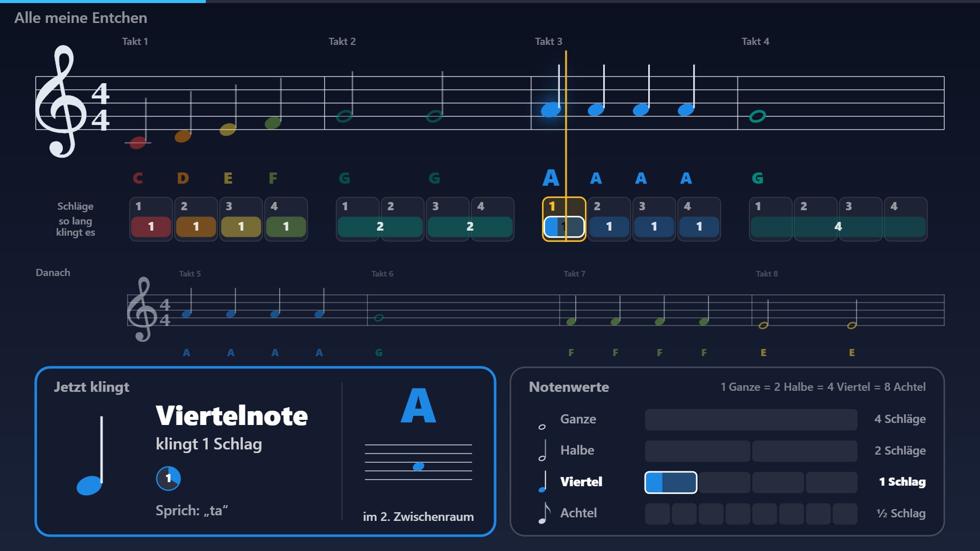Click the orange duration block under D
This screenshot has height=551, width=980.
click(x=196, y=227)
